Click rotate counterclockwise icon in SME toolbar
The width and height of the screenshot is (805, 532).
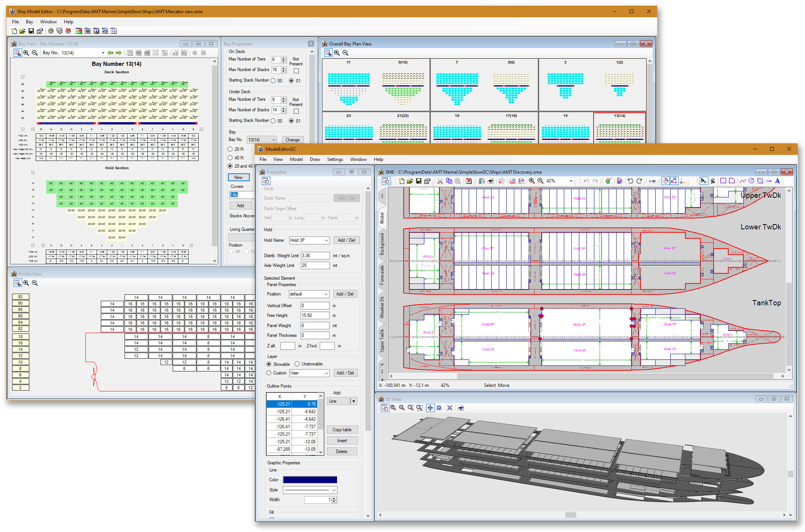click(630, 181)
